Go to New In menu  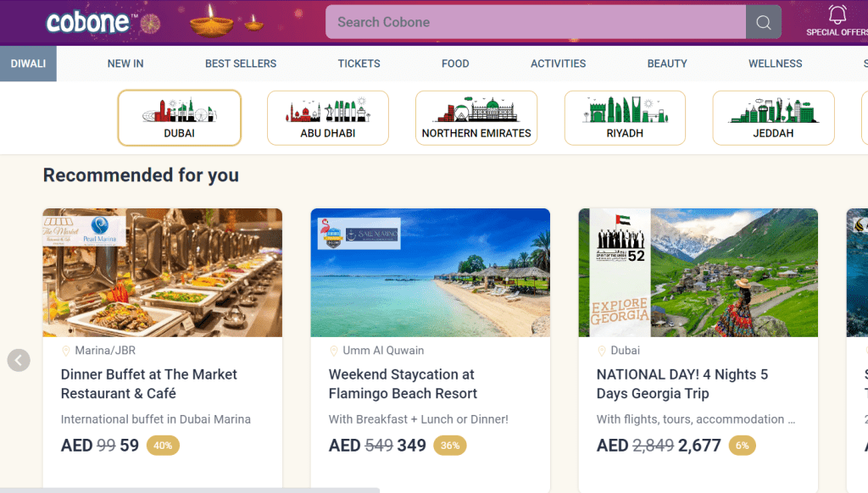pyautogui.click(x=125, y=64)
